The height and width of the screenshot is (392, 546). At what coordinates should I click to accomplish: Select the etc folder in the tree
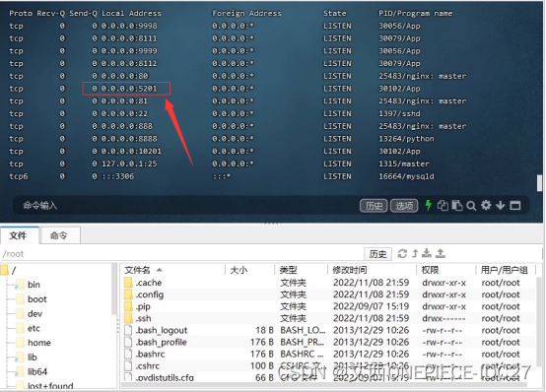34,328
